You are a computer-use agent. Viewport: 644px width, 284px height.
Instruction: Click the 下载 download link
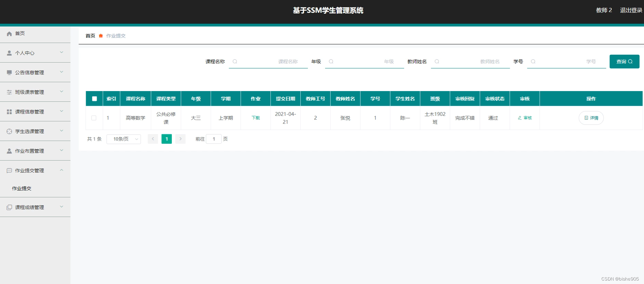click(x=256, y=118)
